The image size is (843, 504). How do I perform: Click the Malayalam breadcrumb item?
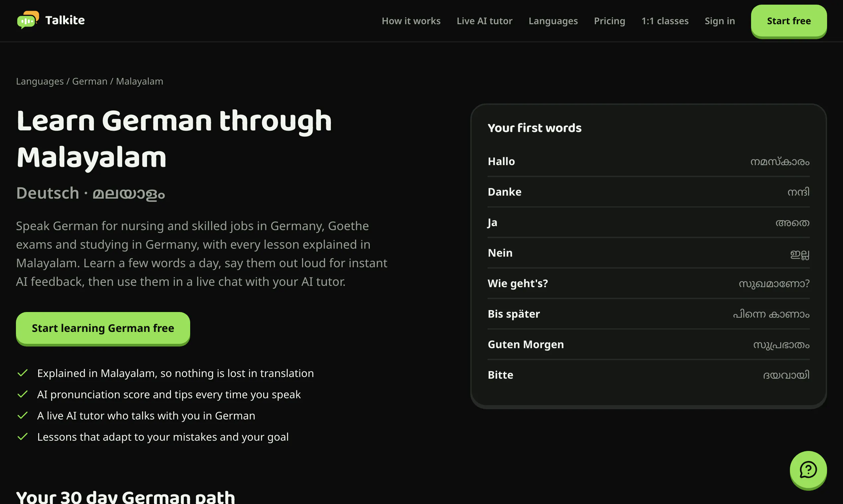pos(139,82)
